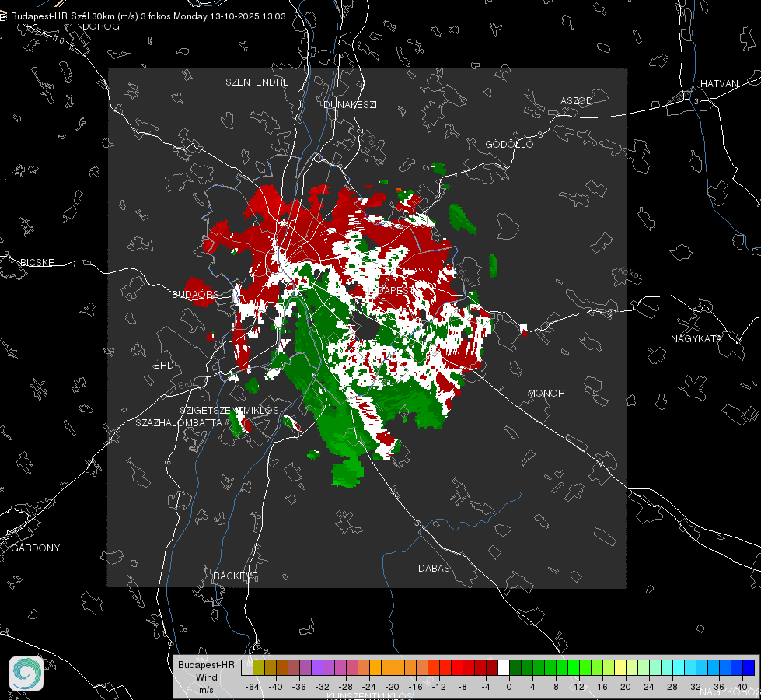The width and height of the screenshot is (761, 700).
Task: Click the DOROG town label
Action: (x=101, y=26)
